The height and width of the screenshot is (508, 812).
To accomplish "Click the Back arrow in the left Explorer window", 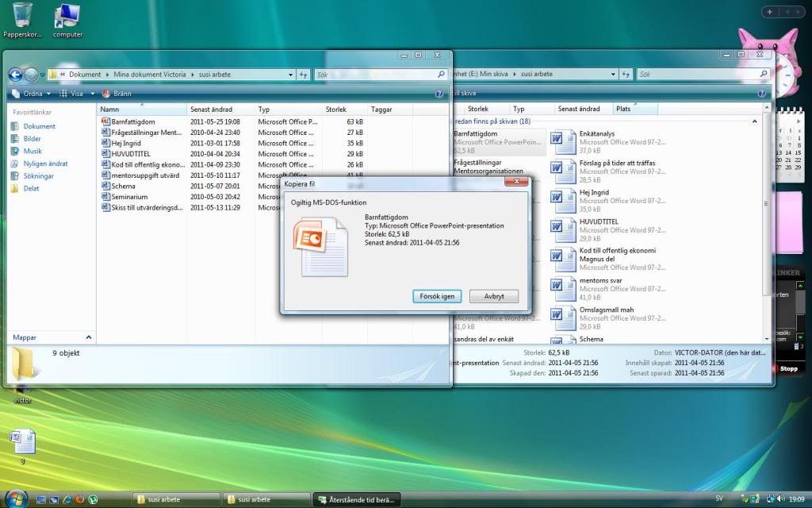I will [15, 75].
